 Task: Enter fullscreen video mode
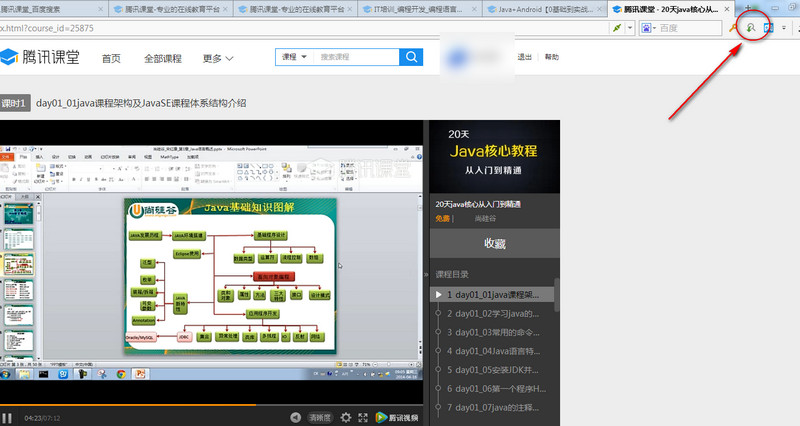(x=362, y=417)
